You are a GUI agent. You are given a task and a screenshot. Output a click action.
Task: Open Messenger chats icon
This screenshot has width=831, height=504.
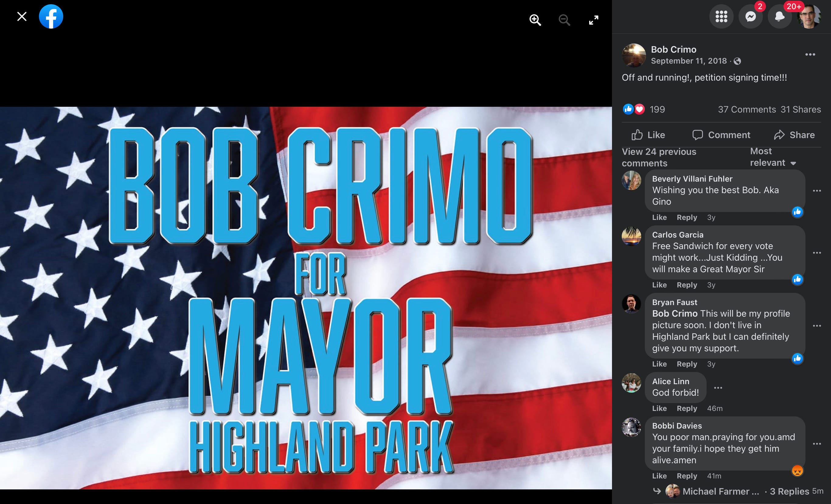pyautogui.click(x=750, y=16)
